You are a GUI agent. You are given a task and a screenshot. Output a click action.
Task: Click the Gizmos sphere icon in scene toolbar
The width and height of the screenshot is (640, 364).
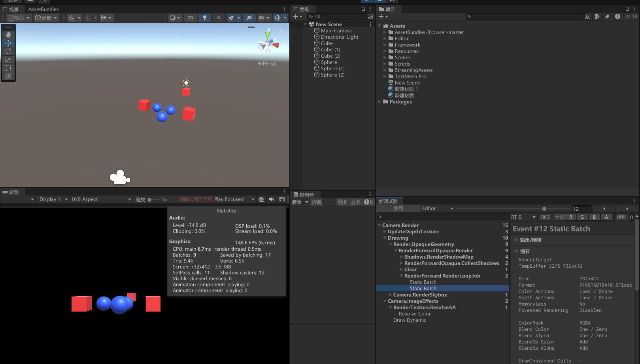pyautogui.click(x=278, y=18)
